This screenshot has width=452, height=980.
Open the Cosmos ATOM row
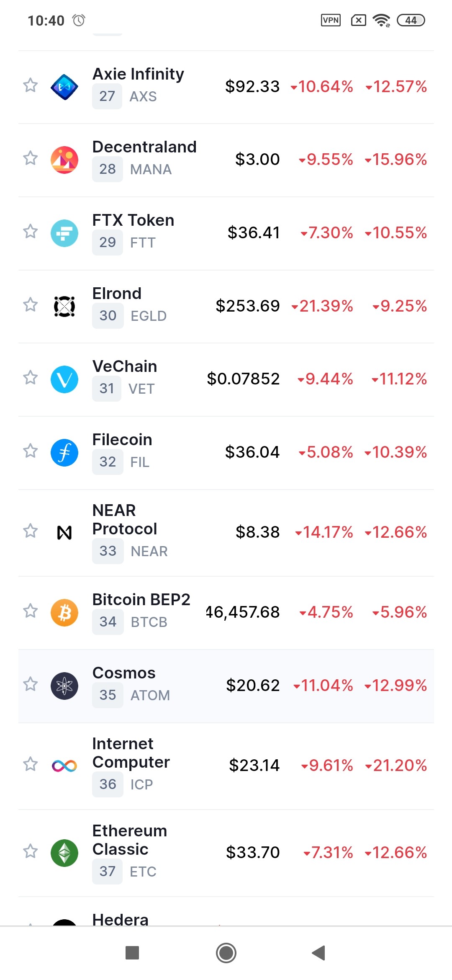(x=226, y=686)
